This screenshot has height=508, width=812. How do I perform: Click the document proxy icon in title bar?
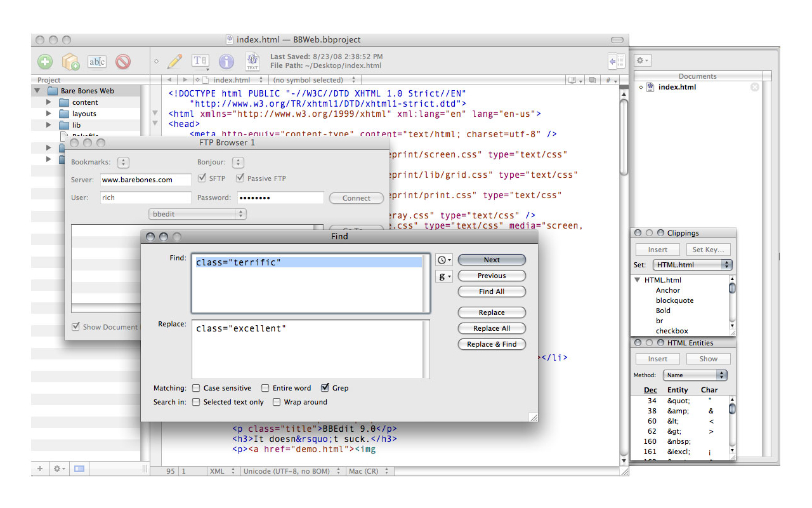point(230,39)
